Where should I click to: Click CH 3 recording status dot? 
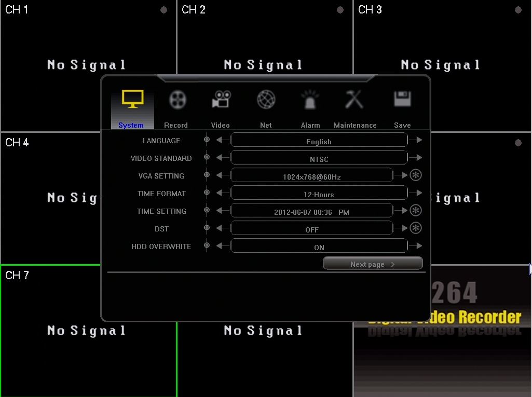tap(518, 10)
